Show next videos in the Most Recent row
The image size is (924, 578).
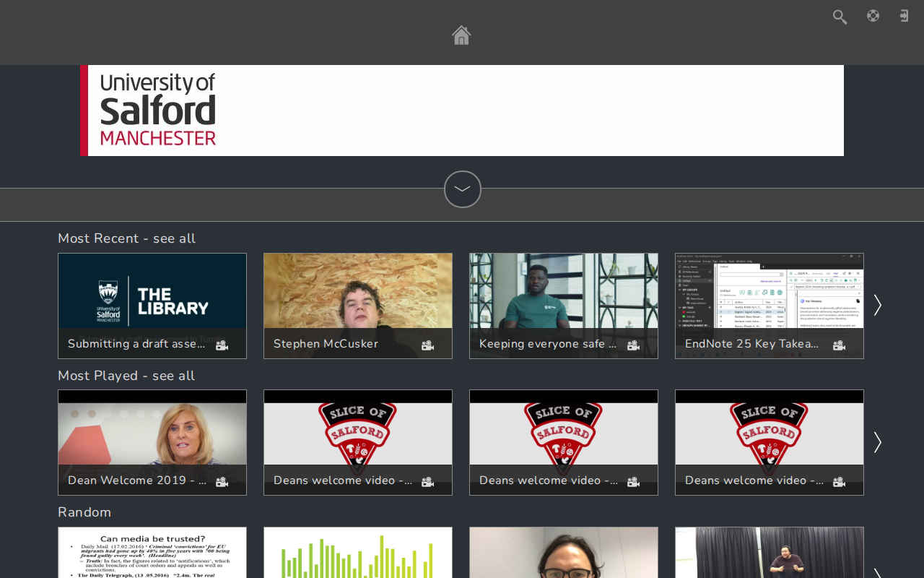tap(877, 305)
